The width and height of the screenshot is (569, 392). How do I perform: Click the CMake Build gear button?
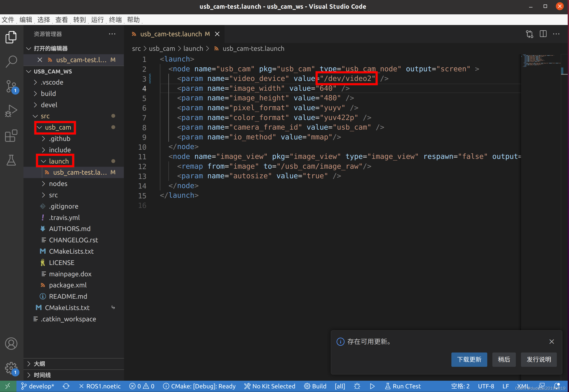click(315, 386)
